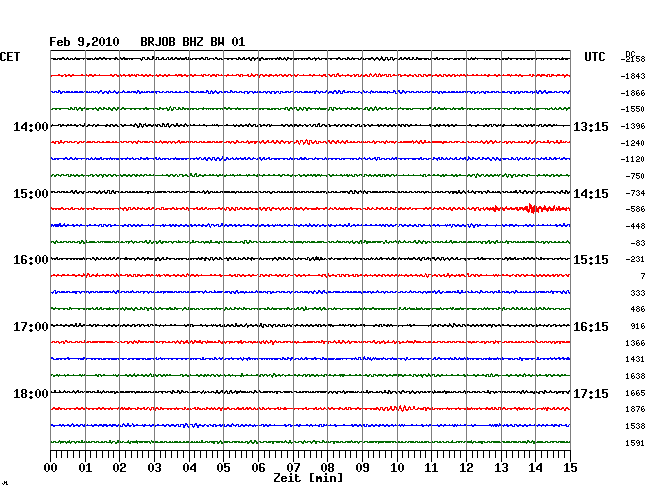This screenshot has width=650, height=494.
Task: Click the DC offset value "1638"
Action: pos(635,376)
